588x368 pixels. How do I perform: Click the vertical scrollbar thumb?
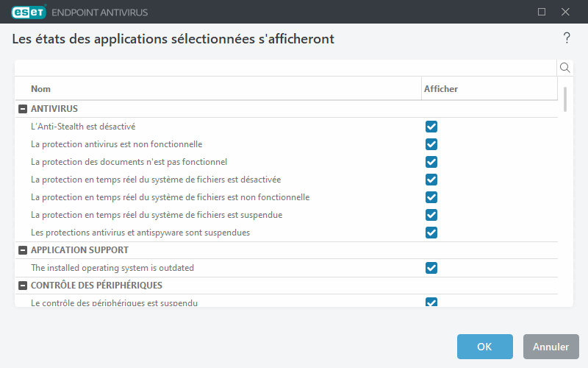[x=565, y=99]
